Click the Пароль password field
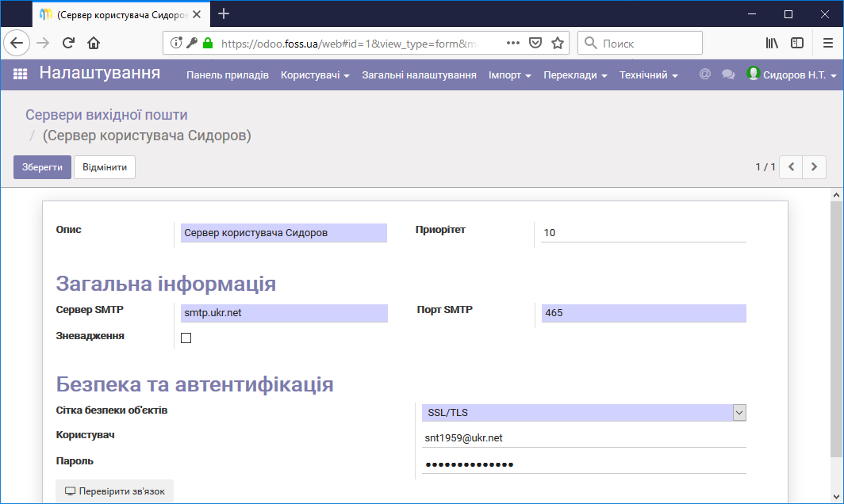Screen dimensions: 844x504 (584, 464)
